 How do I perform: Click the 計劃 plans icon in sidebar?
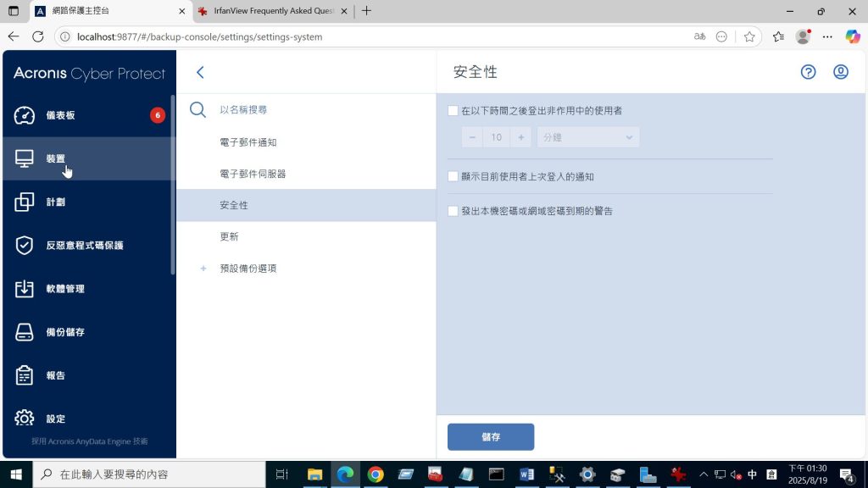(x=25, y=202)
